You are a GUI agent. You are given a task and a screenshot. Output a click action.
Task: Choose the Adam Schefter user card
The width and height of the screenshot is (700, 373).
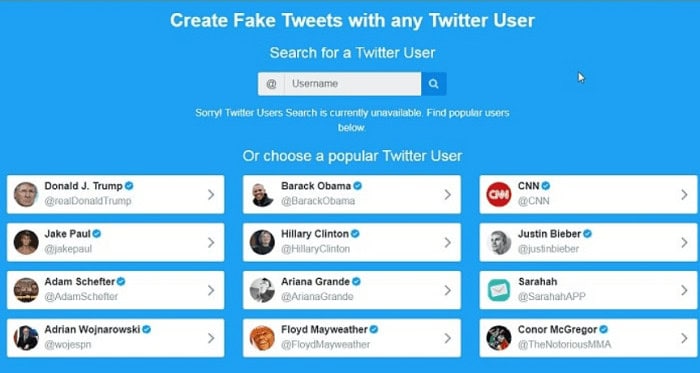click(x=115, y=290)
